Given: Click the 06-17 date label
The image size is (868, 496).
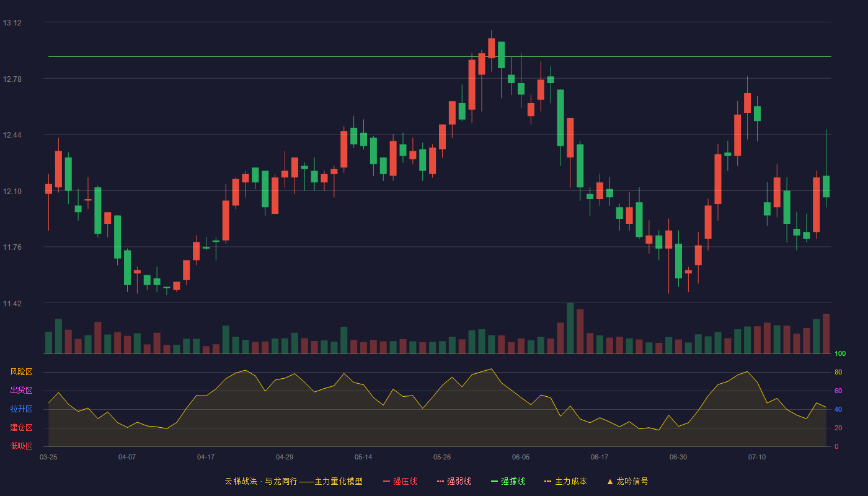Looking at the screenshot, I should click(600, 457).
